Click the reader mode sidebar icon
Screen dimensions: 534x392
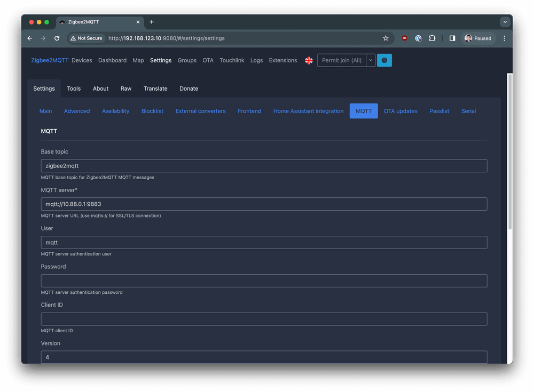pyautogui.click(x=452, y=38)
